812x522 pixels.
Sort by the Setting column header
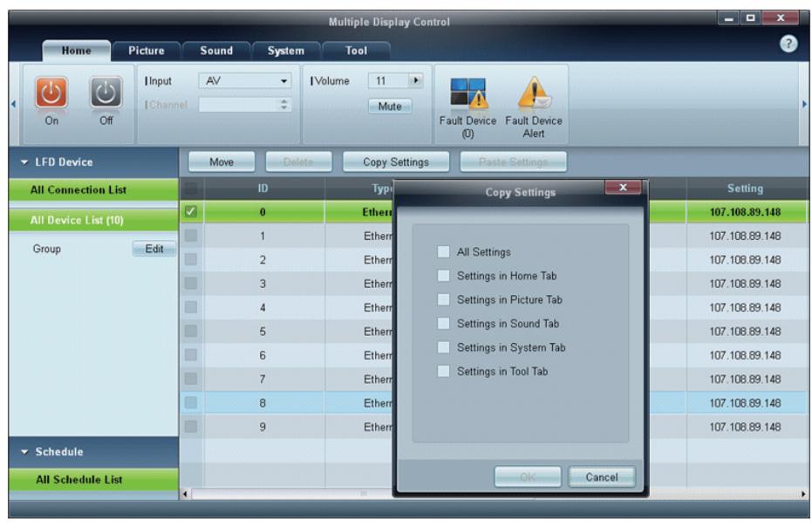(x=746, y=189)
